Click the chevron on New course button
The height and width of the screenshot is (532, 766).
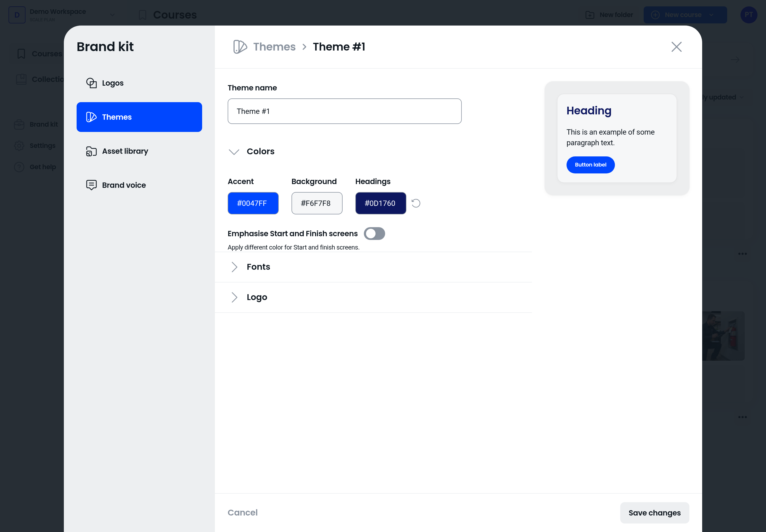(x=711, y=15)
